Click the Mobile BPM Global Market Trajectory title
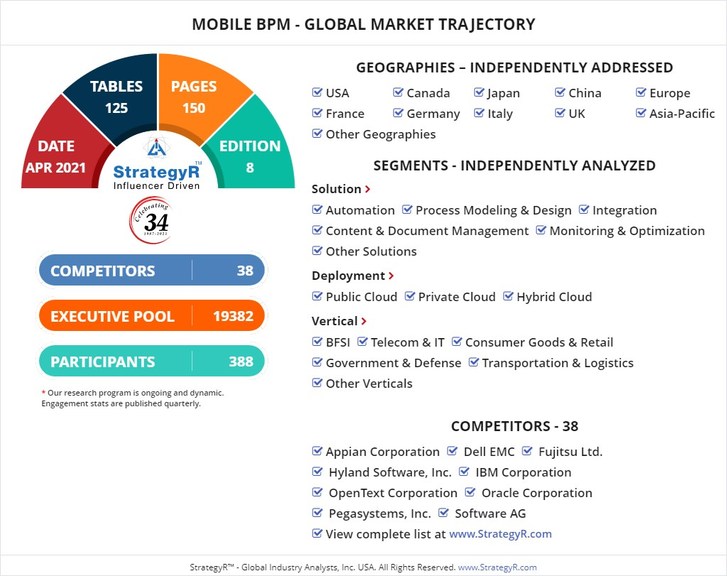727x576 pixels. click(x=364, y=24)
